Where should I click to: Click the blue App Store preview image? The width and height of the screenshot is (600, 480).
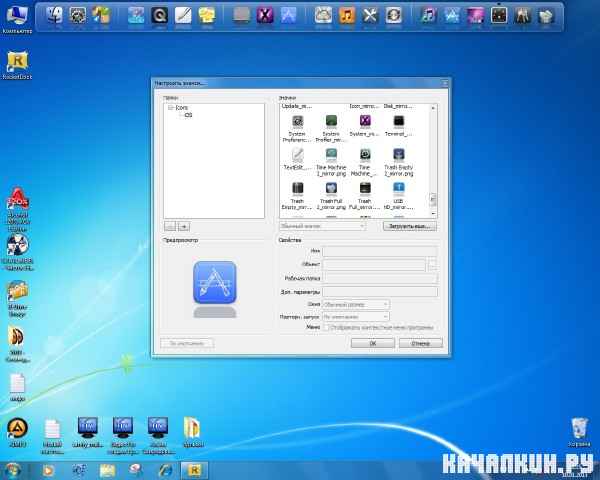pyautogui.click(x=215, y=282)
